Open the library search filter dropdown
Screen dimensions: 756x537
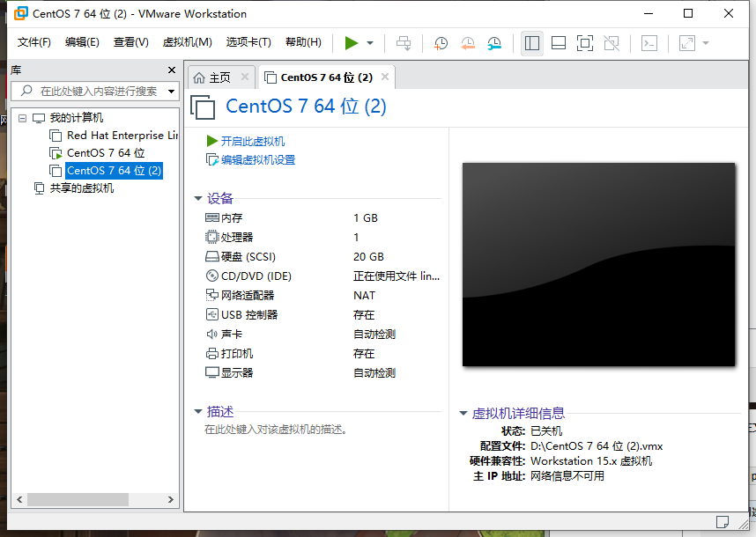click(x=171, y=91)
